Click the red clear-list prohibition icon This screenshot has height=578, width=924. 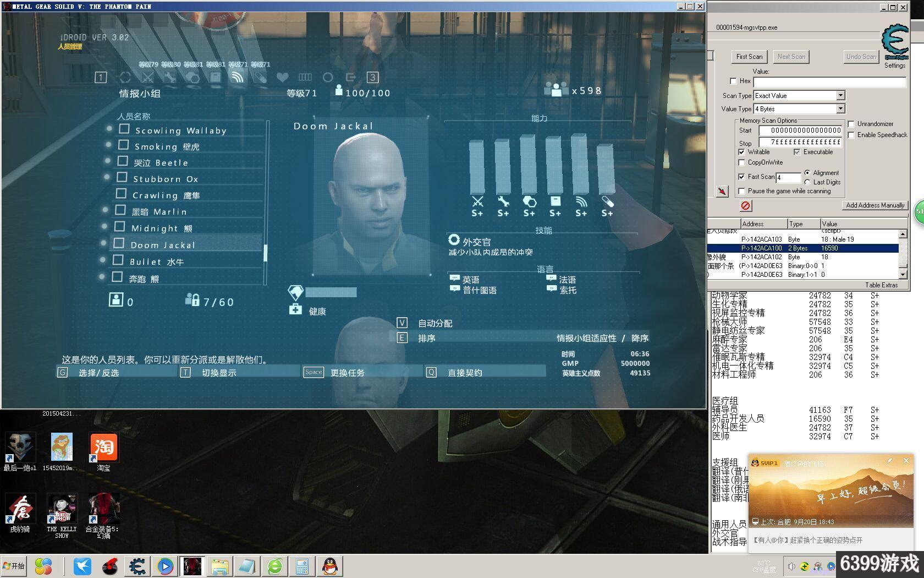[745, 205]
